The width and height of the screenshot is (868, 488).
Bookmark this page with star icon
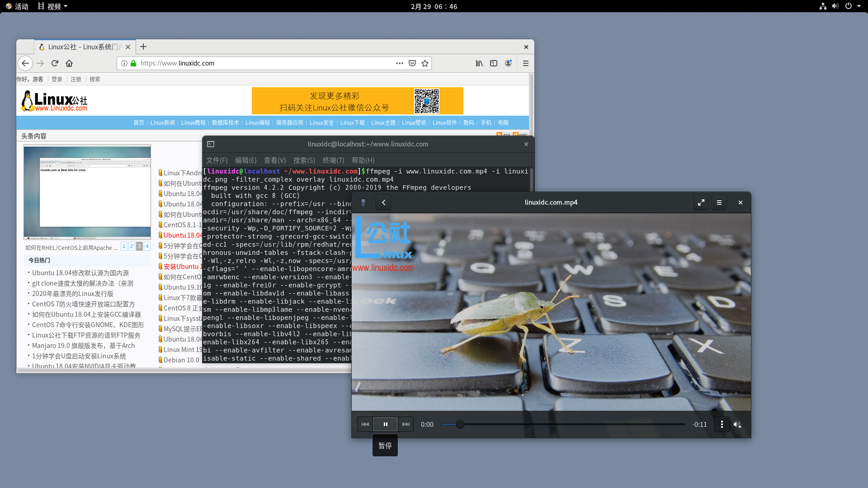pos(425,63)
